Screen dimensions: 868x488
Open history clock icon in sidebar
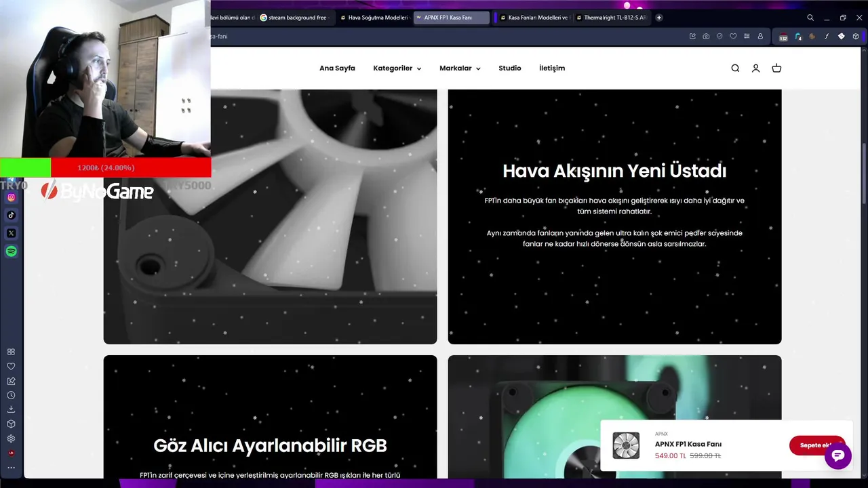11,395
